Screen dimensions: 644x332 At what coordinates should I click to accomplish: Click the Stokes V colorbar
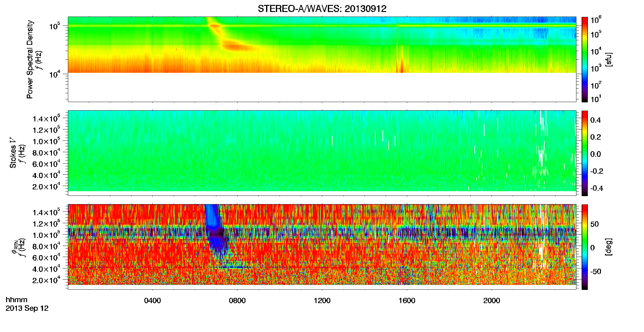(x=585, y=153)
